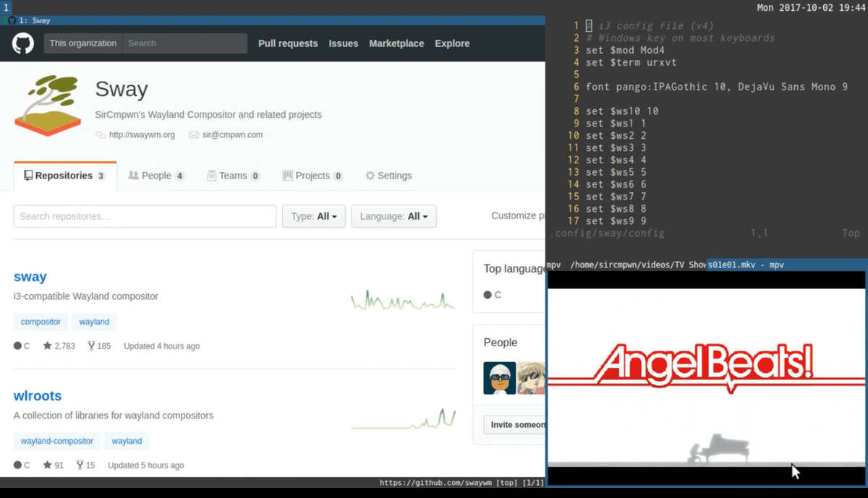Select workspace 1 in the top bar
This screenshot has height=498, width=868.
coord(7,7)
